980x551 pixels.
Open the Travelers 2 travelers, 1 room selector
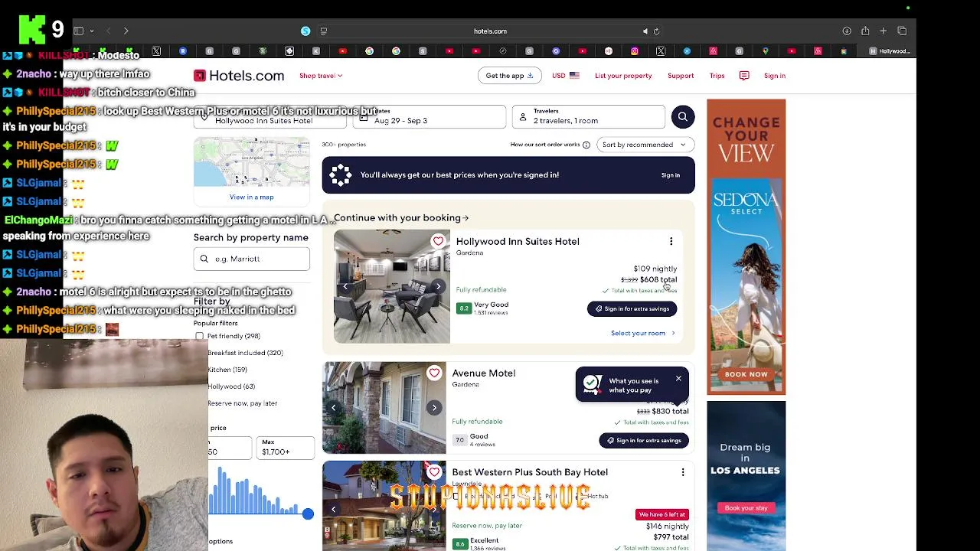pyautogui.click(x=588, y=116)
